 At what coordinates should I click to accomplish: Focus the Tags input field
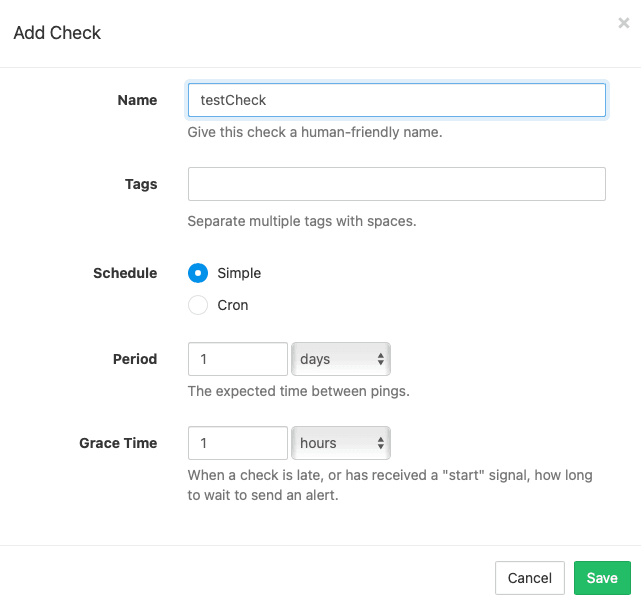[397, 184]
